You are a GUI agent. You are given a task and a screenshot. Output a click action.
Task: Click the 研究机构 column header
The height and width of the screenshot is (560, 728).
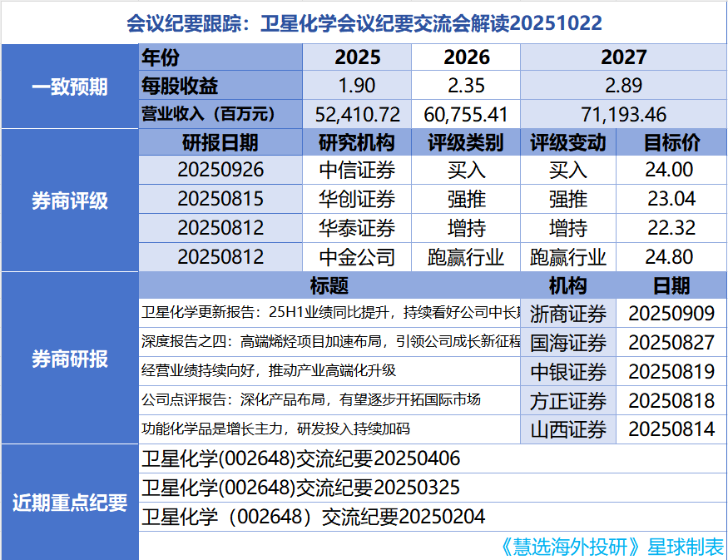click(x=357, y=142)
